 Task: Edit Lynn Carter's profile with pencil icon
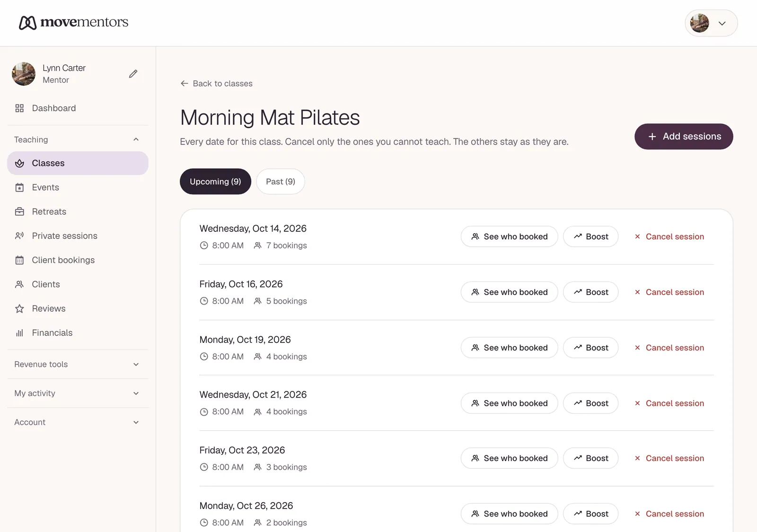(x=133, y=74)
